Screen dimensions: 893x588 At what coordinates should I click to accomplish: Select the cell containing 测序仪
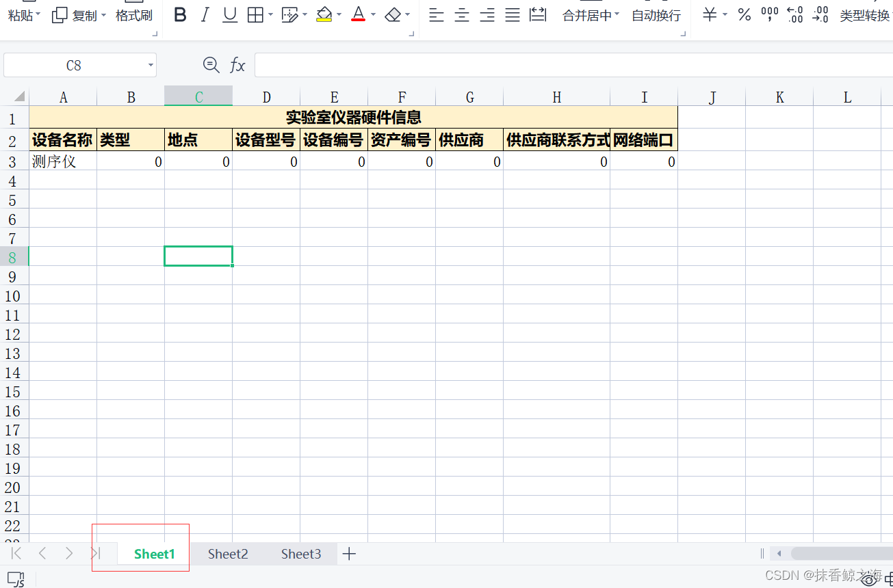[63, 161]
